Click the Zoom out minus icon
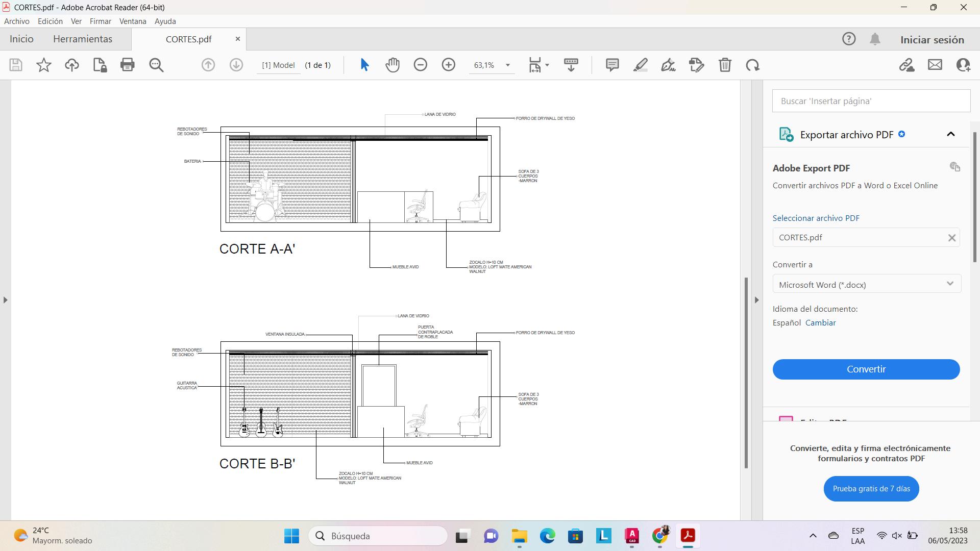This screenshot has height=551, width=980. point(420,65)
